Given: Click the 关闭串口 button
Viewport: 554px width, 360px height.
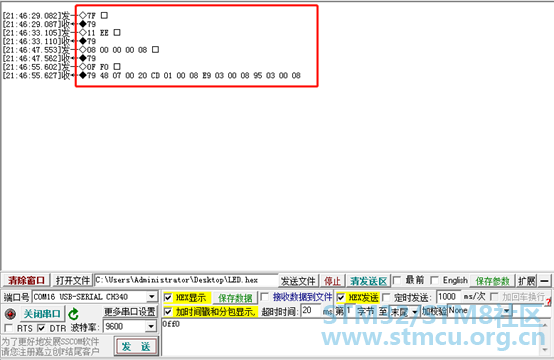Looking at the screenshot, I should click(x=42, y=314).
